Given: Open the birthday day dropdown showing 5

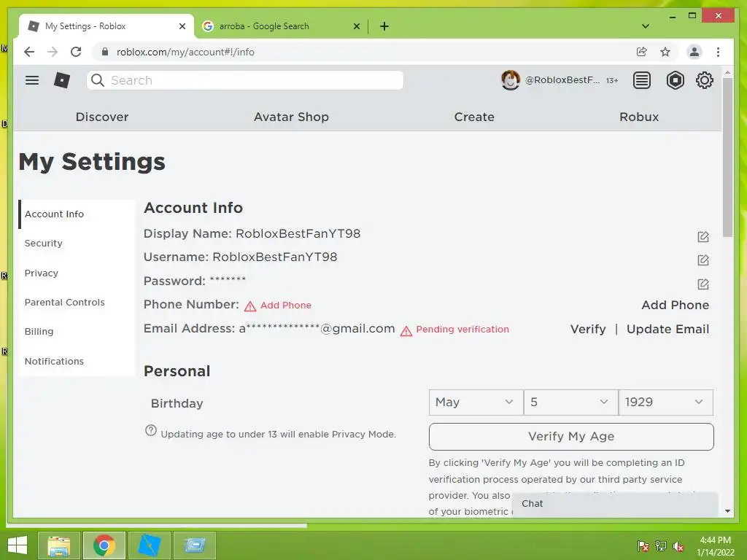Looking at the screenshot, I should coord(570,402).
